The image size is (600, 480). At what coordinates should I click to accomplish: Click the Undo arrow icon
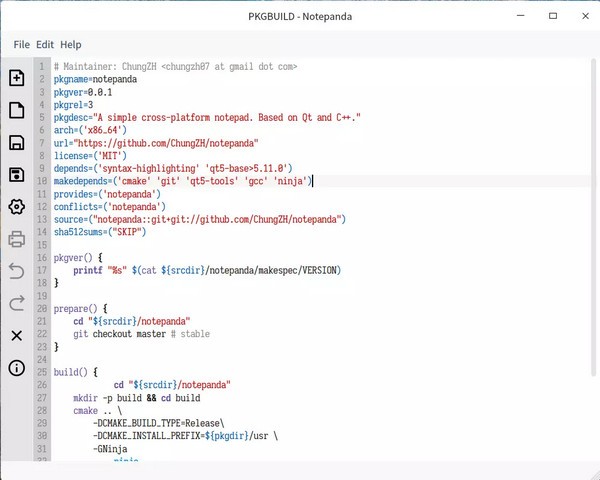click(16, 271)
